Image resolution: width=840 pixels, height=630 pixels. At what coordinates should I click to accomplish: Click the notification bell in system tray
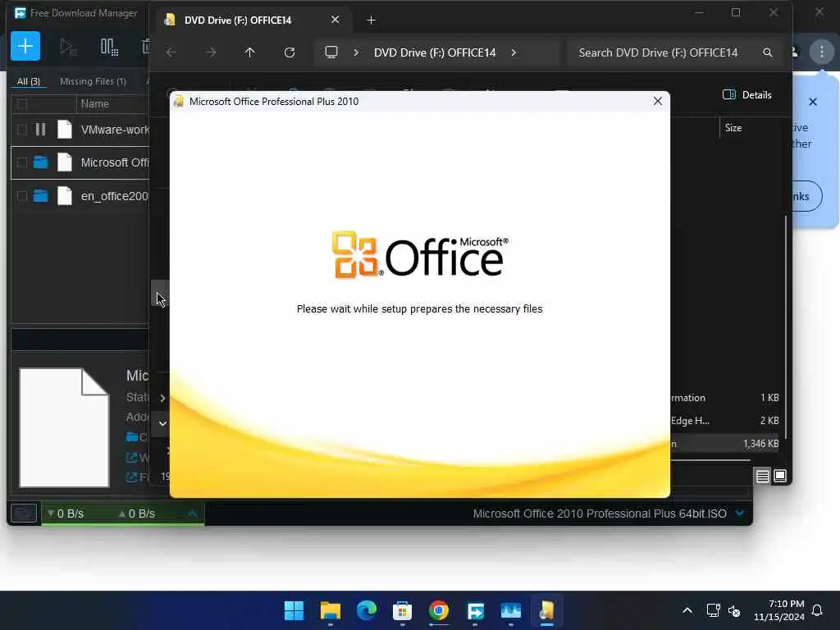pos(818,610)
